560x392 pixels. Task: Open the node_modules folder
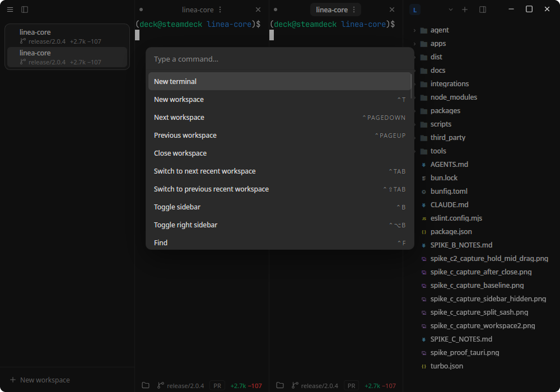tap(454, 97)
